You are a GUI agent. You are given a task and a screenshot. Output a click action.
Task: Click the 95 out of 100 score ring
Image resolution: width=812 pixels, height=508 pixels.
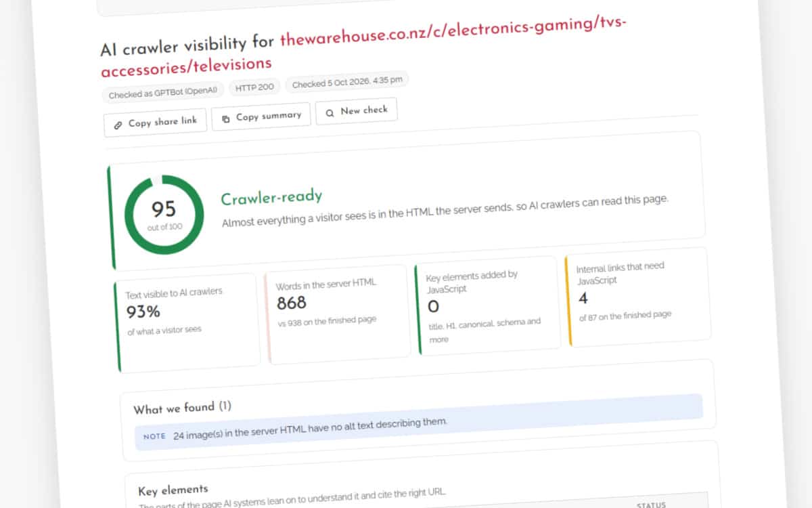(x=164, y=215)
